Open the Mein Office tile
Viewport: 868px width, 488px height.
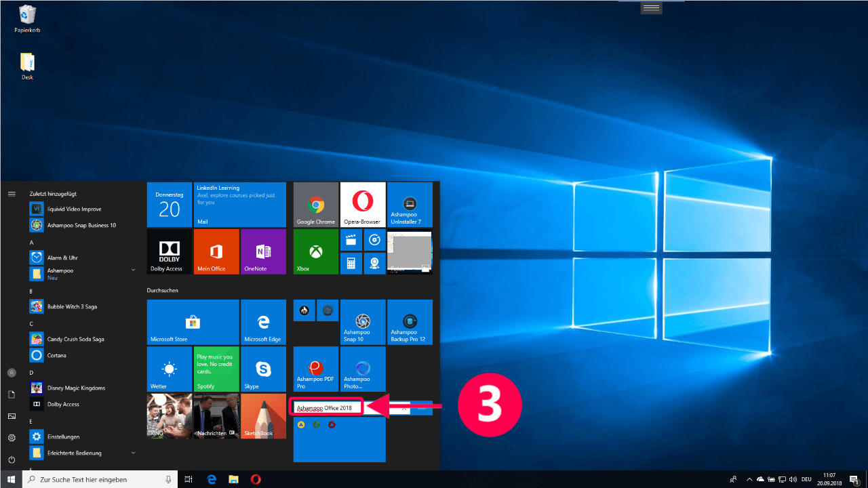216,251
